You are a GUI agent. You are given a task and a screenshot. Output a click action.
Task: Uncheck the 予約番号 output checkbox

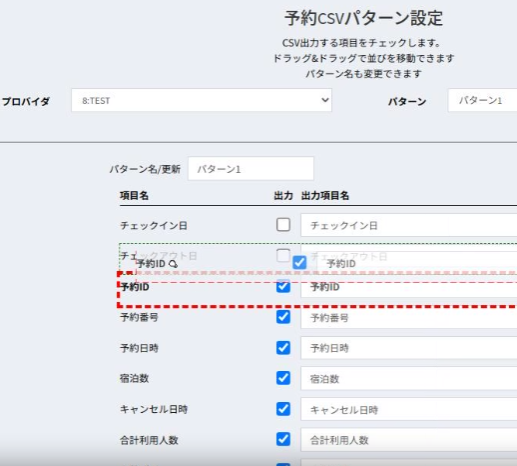click(x=283, y=317)
